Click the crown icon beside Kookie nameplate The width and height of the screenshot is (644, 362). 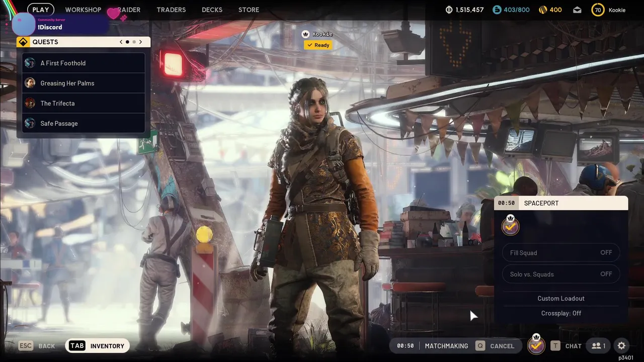pyautogui.click(x=305, y=34)
